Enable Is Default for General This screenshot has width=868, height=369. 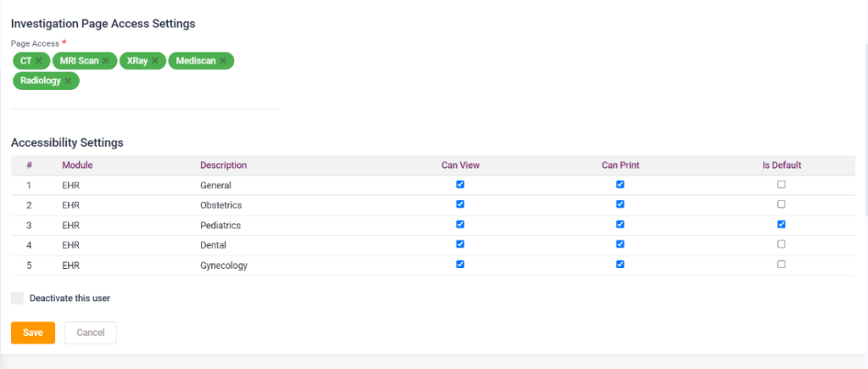782,184
